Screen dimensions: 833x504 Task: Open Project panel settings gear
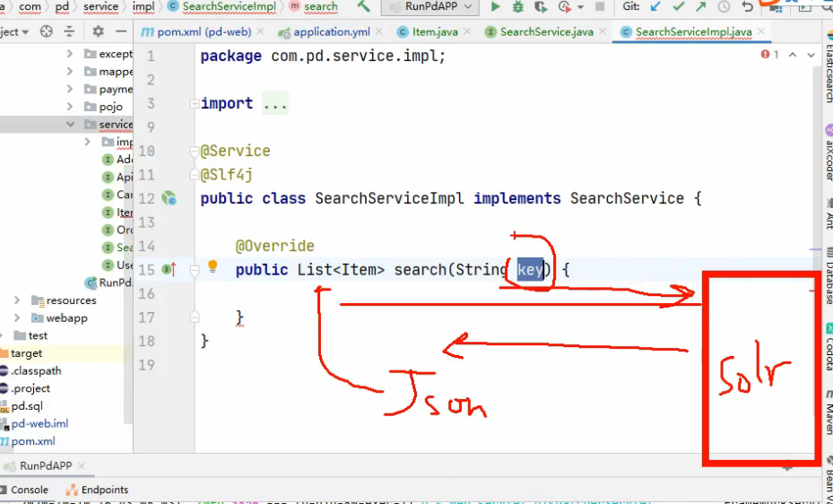click(99, 32)
